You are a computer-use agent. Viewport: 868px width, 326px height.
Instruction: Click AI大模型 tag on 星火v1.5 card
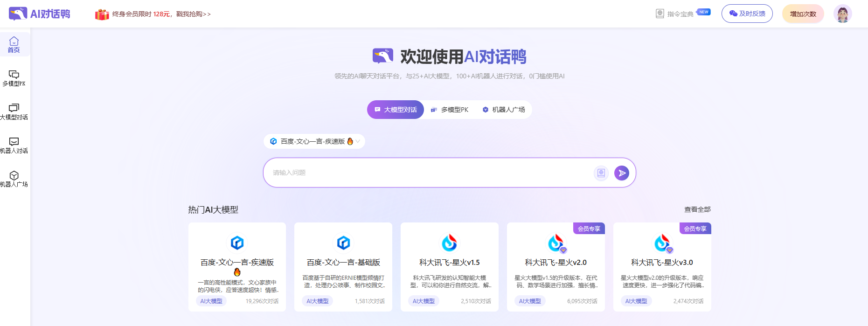[x=424, y=301]
